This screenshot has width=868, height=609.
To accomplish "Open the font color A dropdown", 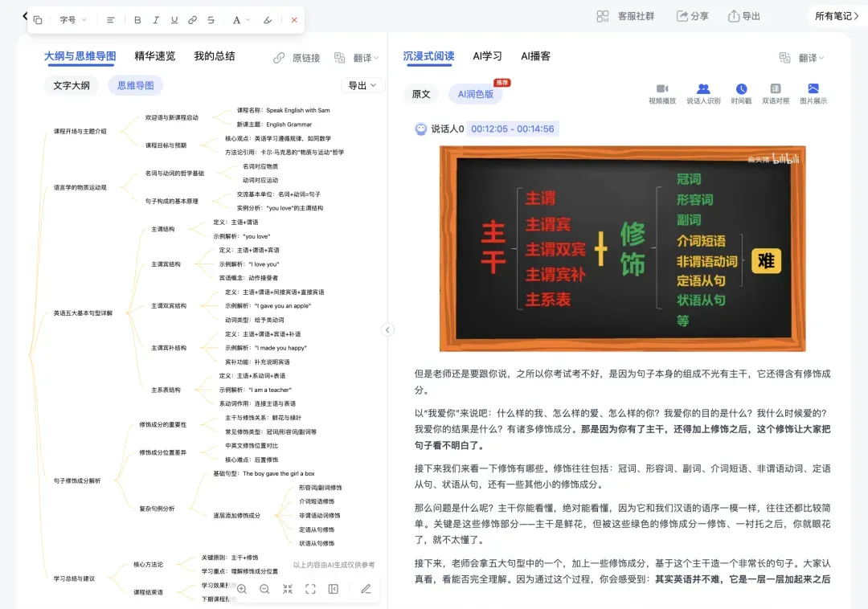I will point(241,20).
